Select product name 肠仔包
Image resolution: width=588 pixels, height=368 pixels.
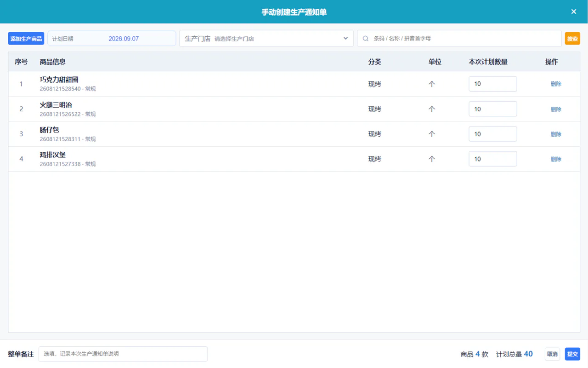pos(50,130)
